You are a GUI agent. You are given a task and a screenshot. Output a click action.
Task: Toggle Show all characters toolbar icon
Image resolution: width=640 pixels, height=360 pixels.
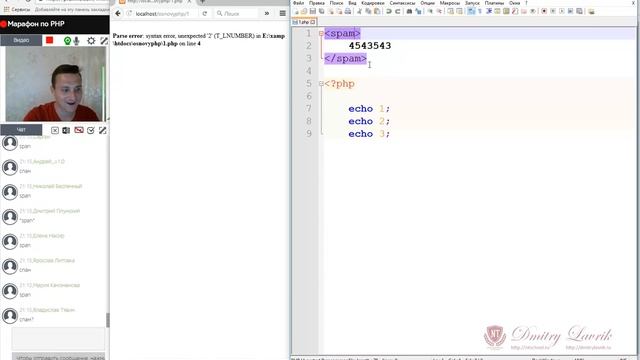click(x=480, y=11)
